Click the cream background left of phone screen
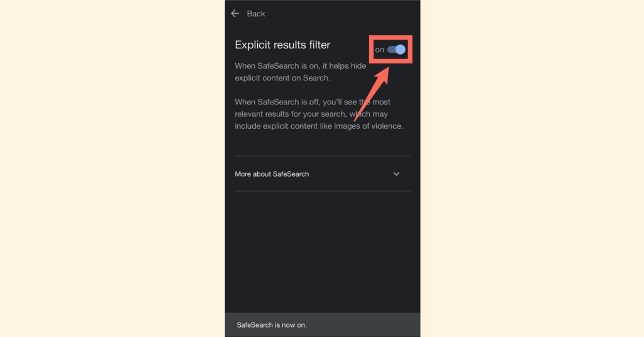 point(113,168)
